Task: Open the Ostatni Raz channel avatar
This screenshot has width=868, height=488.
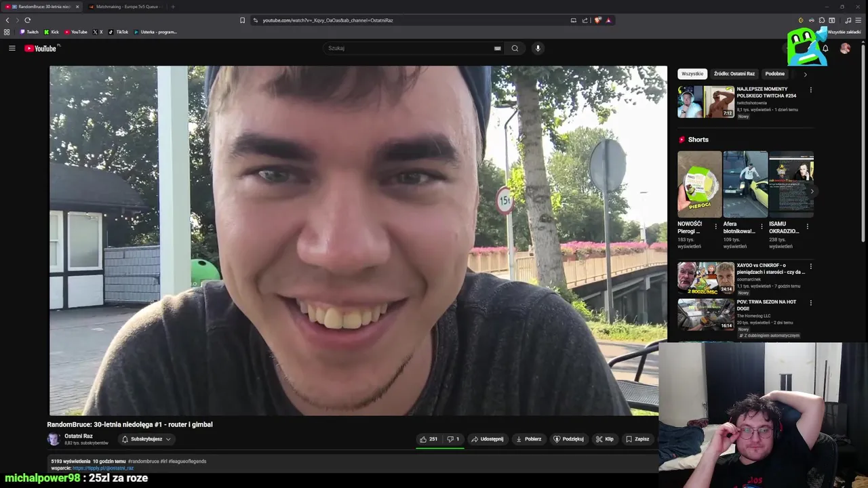Action: tap(54, 439)
